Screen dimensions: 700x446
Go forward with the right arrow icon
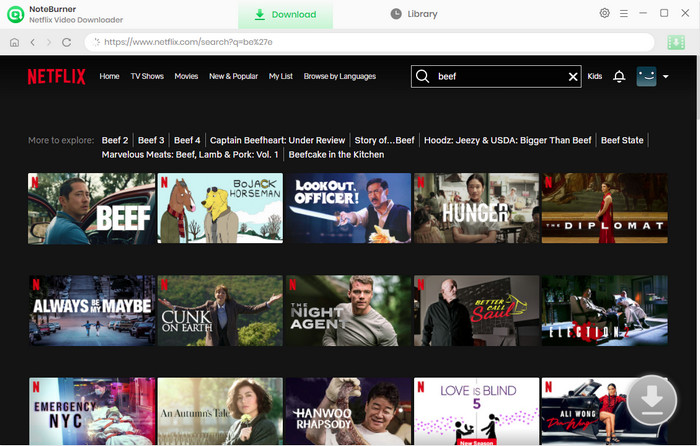[x=49, y=42]
